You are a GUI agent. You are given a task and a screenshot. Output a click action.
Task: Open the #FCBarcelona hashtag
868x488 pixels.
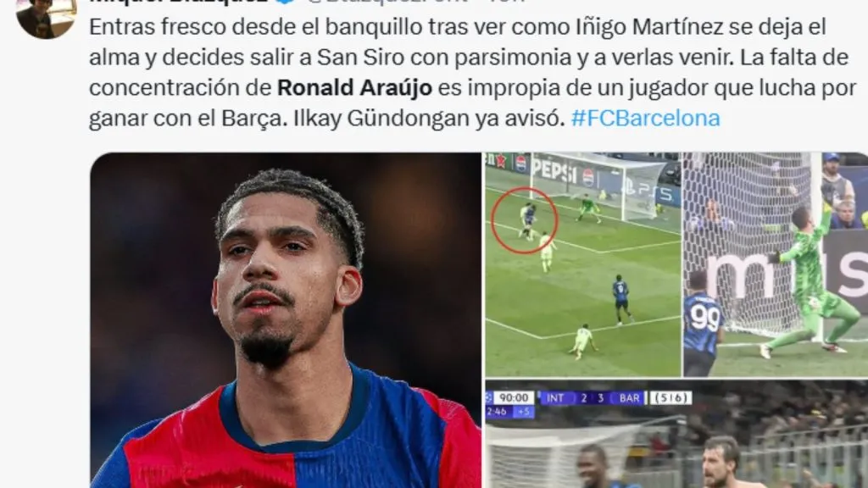pyautogui.click(x=645, y=119)
